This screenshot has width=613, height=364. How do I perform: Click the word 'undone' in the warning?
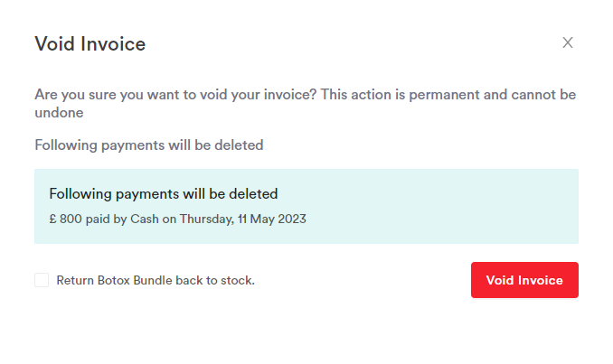coord(59,113)
